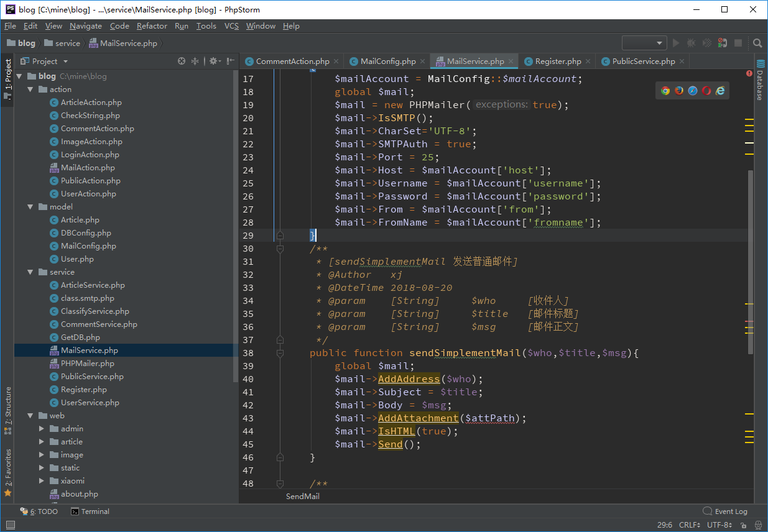Hide the Project tool window
Viewport: 768px width, 532px height.
(231, 61)
